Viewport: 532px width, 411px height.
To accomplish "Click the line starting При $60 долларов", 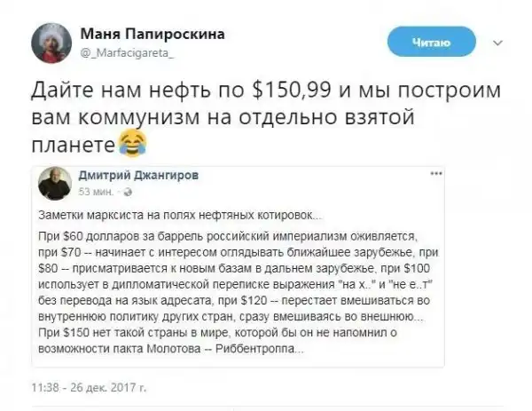I will point(227,236).
